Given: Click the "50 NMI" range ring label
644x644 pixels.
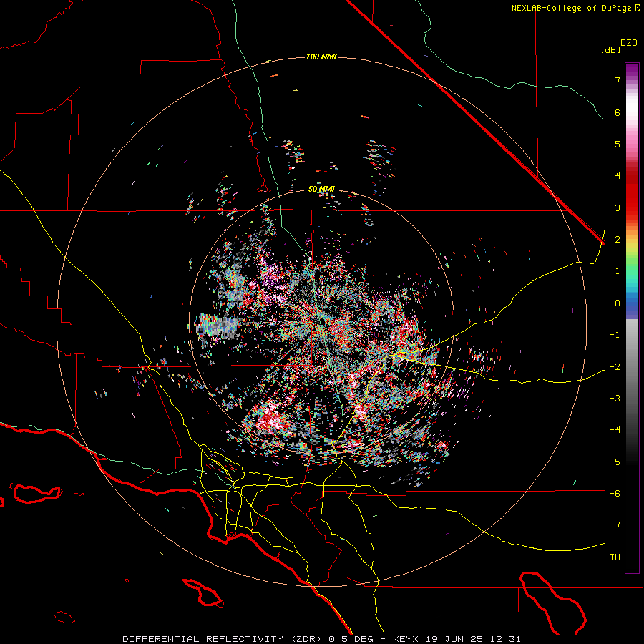Looking at the screenshot, I should 321,190.
